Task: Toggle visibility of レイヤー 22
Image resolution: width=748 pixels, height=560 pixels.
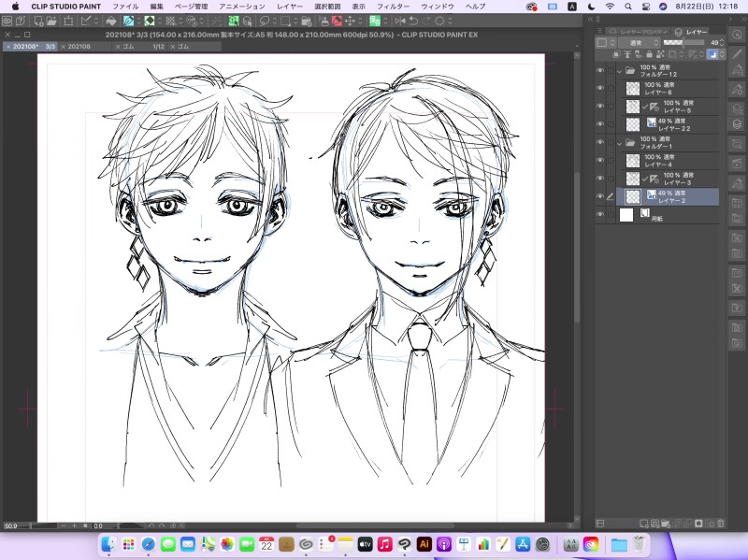Action: click(x=600, y=124)
